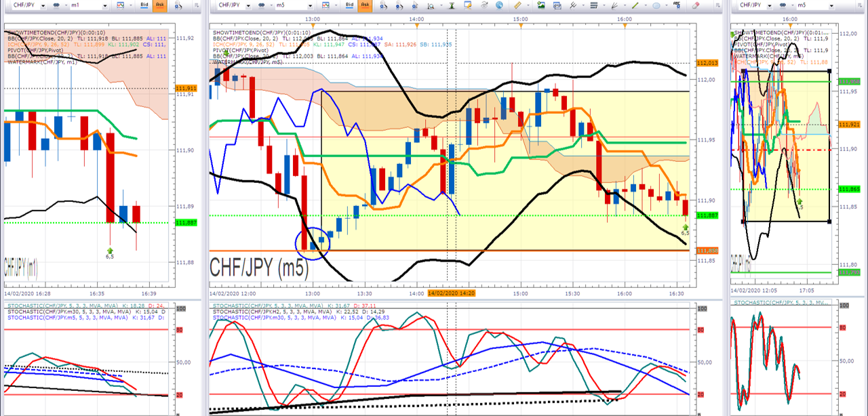Image resolution: width=868 pixels, height=416 pixels.
Task: Click the magnifier zoom icon in left toolbar
Action: point(178,5)
